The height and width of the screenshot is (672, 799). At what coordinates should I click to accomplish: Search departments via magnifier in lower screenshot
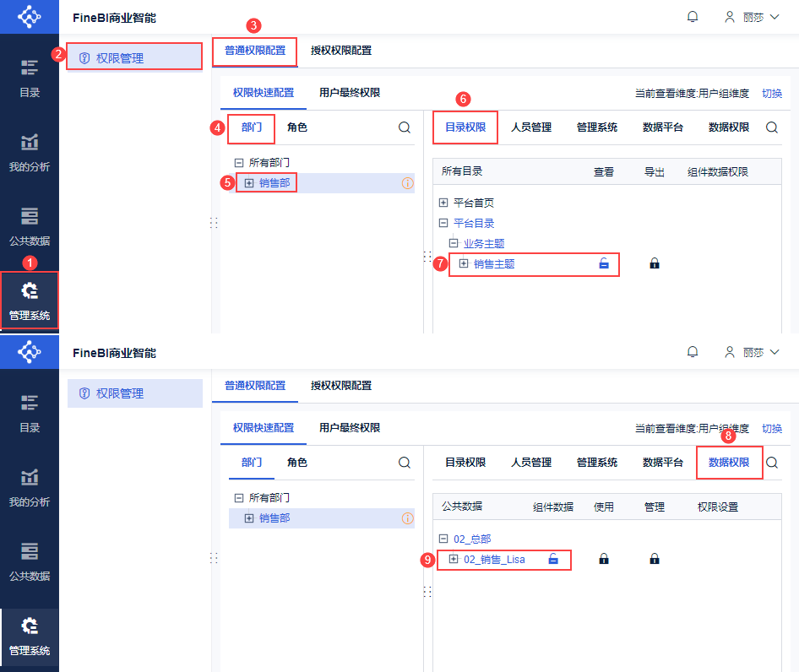coord(404,463)
